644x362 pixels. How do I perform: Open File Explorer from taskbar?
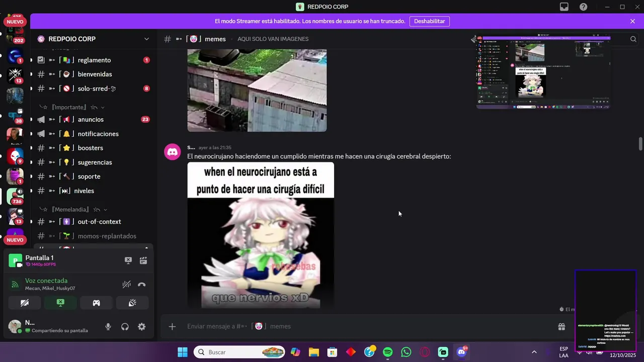tap(314, 352)
